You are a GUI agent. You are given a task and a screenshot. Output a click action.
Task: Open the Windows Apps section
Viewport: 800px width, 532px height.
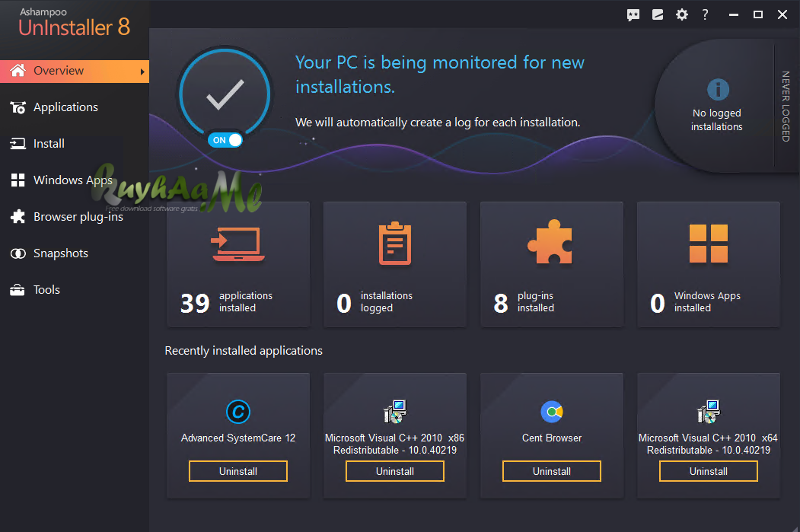pos(75,180)
